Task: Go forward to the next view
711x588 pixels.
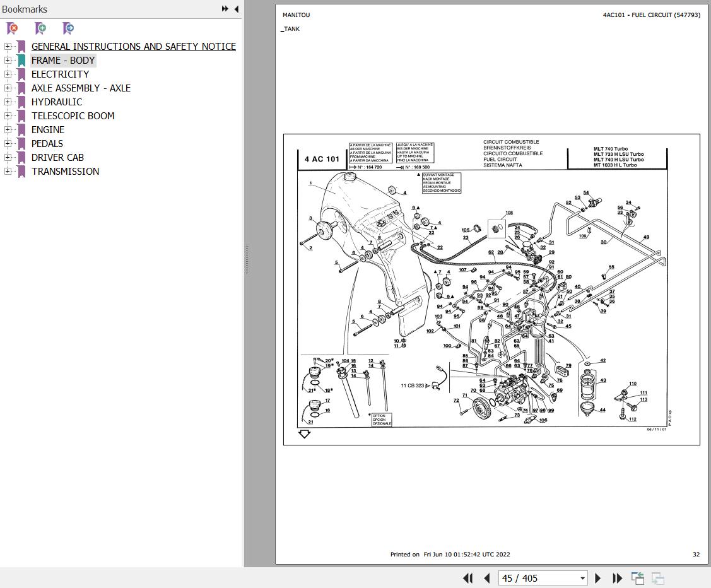Action: [657, 578]
